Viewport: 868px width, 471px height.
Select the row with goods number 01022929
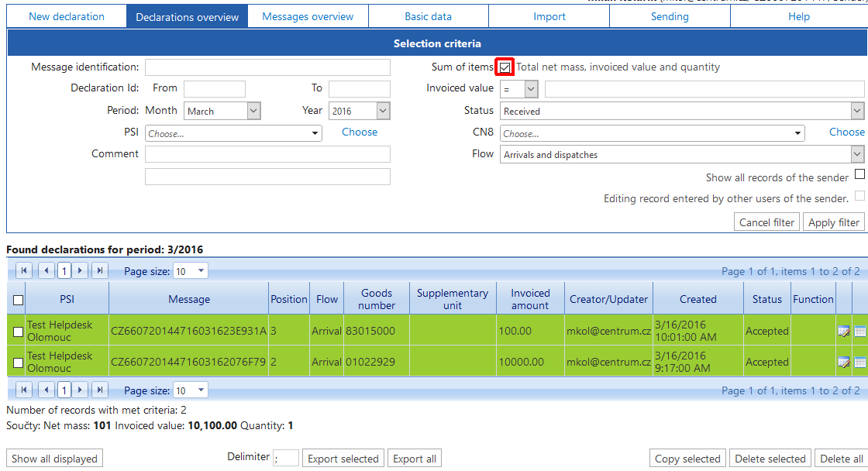19,363
